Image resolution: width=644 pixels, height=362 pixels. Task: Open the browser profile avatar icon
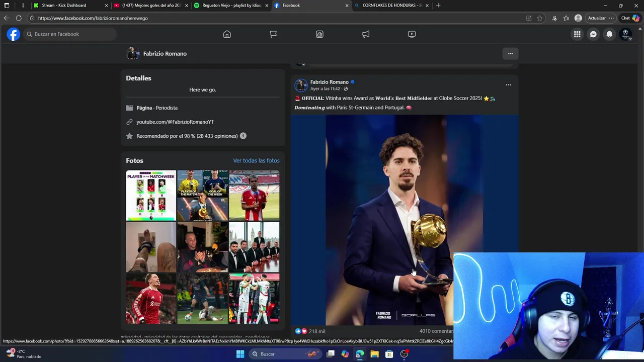point(578,18)
